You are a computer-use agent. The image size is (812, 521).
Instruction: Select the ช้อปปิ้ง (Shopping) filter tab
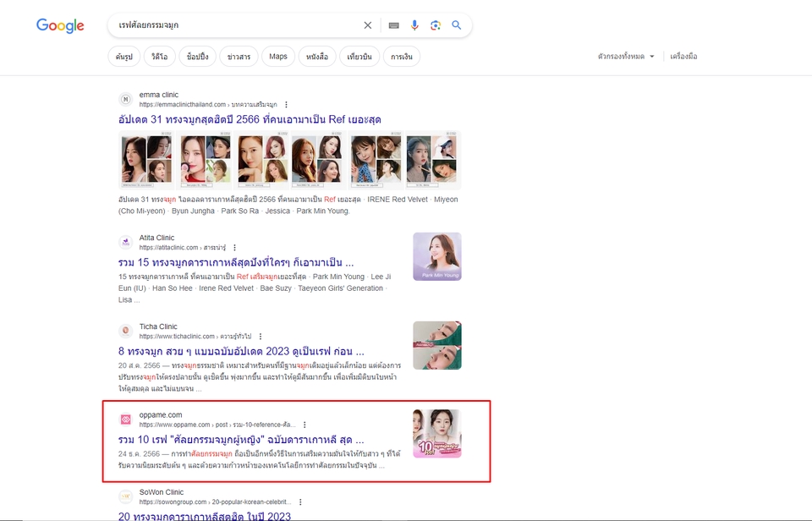(197, 57)
